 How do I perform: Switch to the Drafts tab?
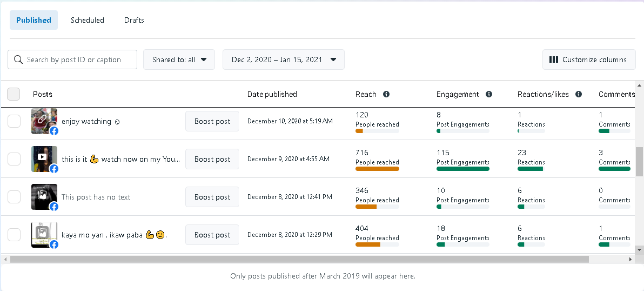[x=134, y=20]
